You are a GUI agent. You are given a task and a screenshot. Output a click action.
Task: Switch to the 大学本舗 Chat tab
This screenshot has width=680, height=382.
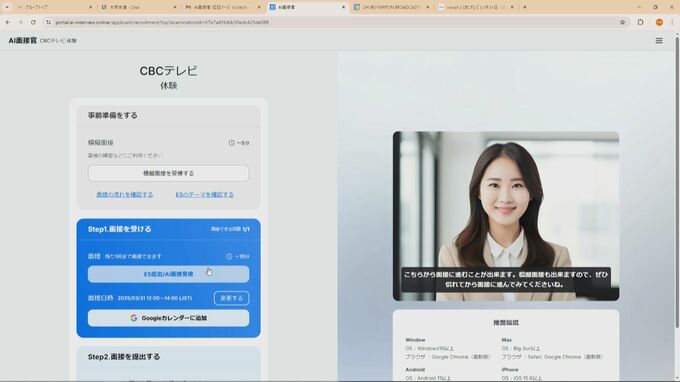tap(138, 7)
